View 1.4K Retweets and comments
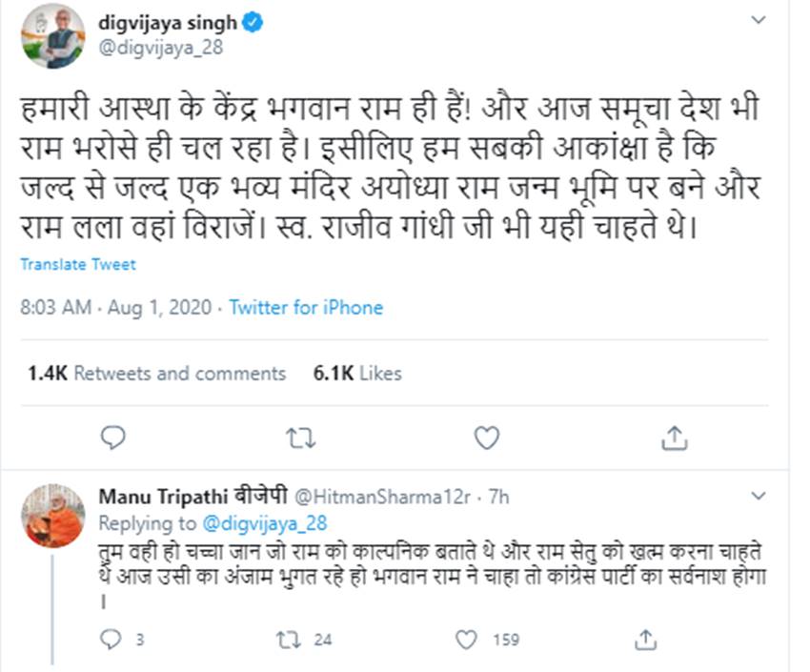 [x=156, y=374]
